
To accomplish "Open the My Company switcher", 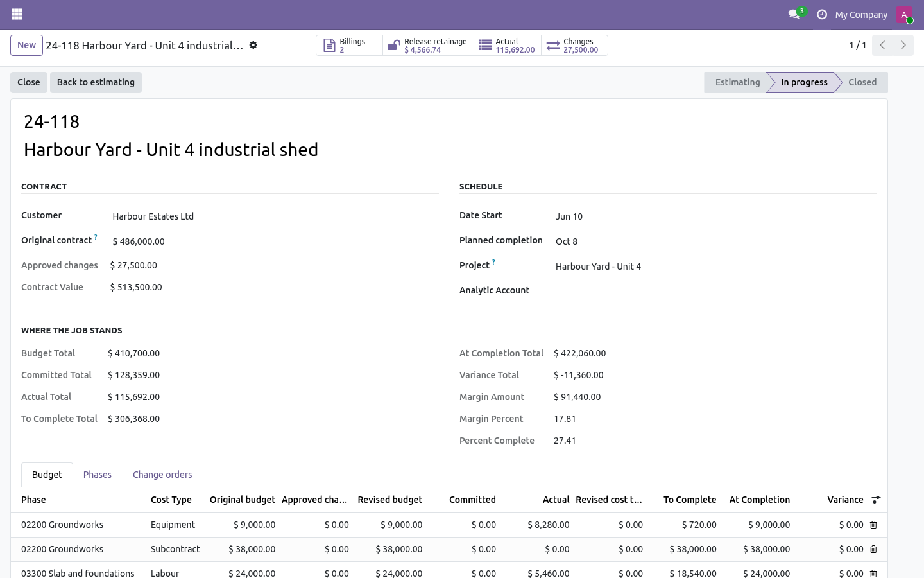I will click(x=861, y=15).
